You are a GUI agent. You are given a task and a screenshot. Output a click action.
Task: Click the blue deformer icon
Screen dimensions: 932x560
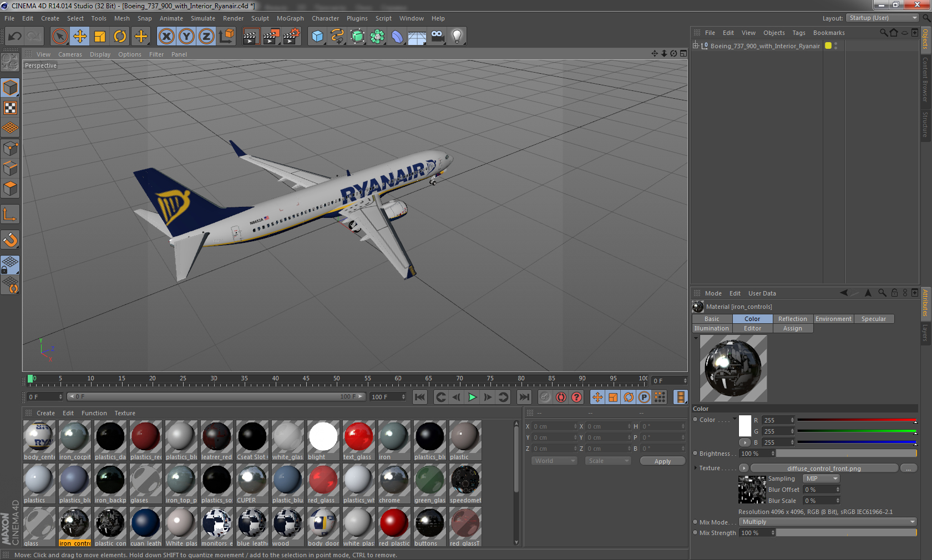coord(397,37)
